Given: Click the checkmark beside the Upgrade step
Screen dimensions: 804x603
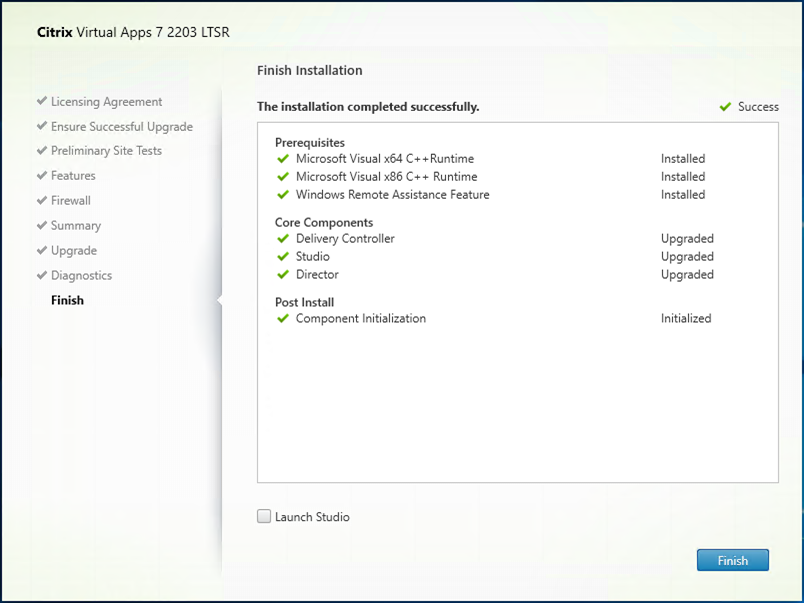Looking at the screenshot, I should pos(42,250).
